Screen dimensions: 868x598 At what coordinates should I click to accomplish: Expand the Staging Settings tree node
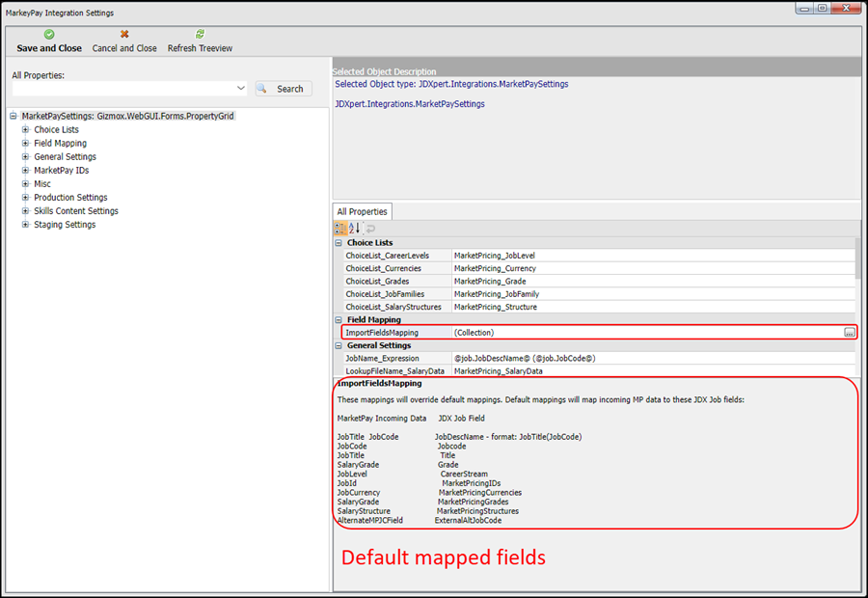(25, 224)
